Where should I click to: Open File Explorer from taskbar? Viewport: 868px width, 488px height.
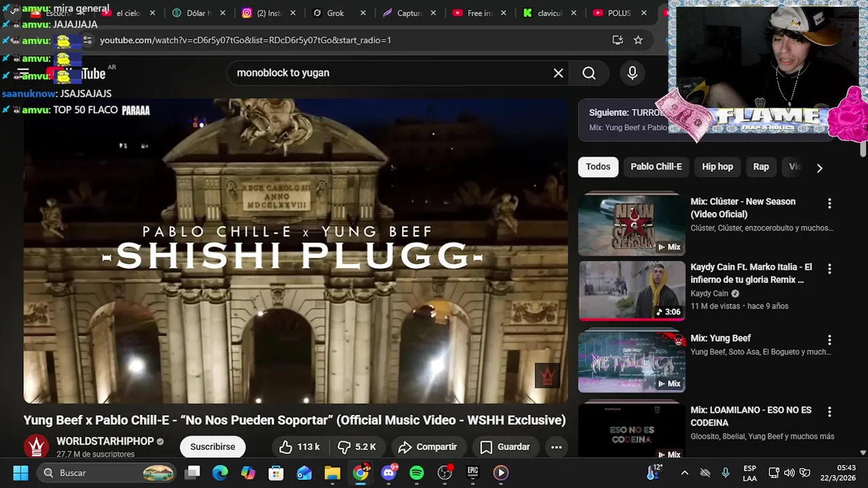pos(332,472)
